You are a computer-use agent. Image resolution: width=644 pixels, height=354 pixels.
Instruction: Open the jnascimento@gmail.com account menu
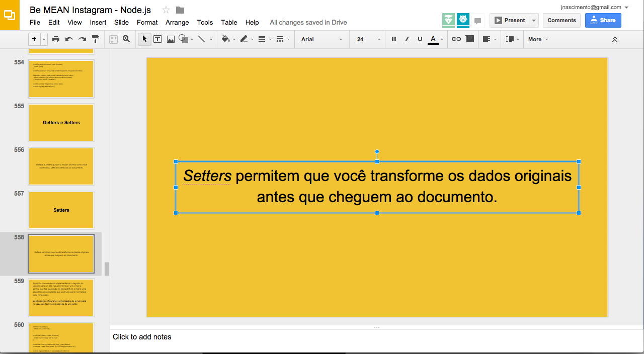[x=595, y=7]
